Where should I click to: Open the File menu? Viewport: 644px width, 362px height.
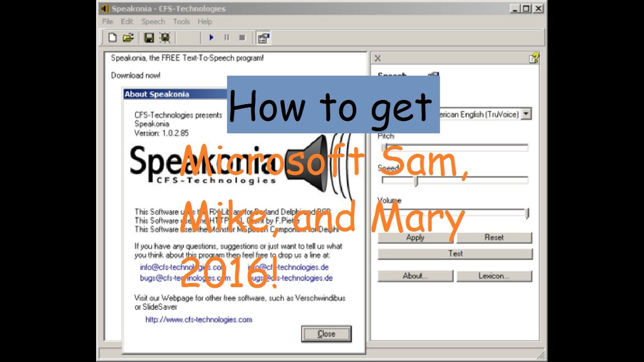[108, 22]
